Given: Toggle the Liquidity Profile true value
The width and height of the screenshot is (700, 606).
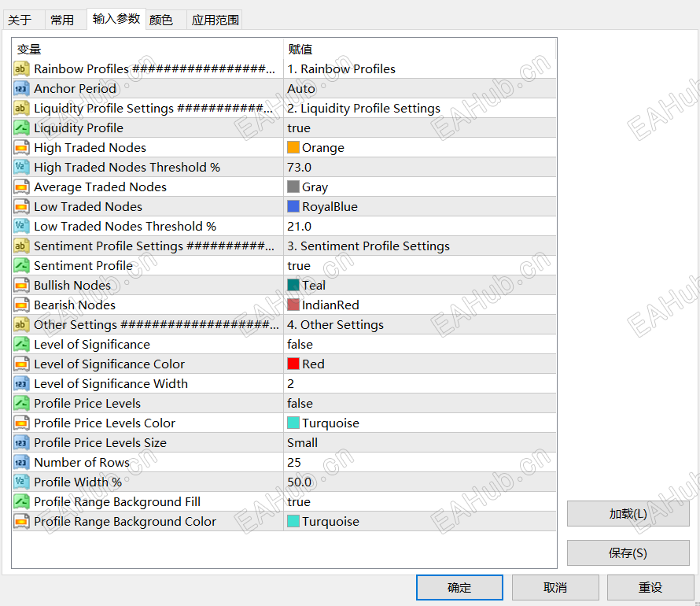Looking at the screenshot, I should click(x=420, y=128).
